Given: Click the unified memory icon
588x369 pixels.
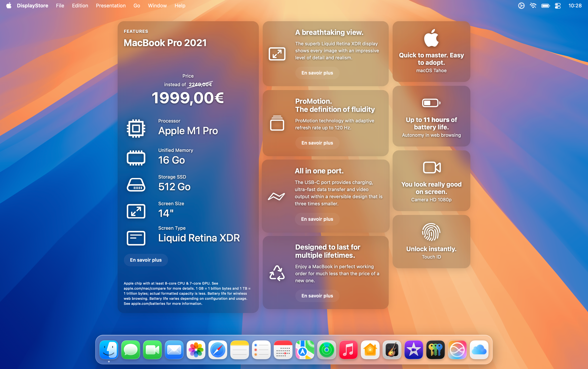Looking at the screenshot, I should (x=136, y=158).
